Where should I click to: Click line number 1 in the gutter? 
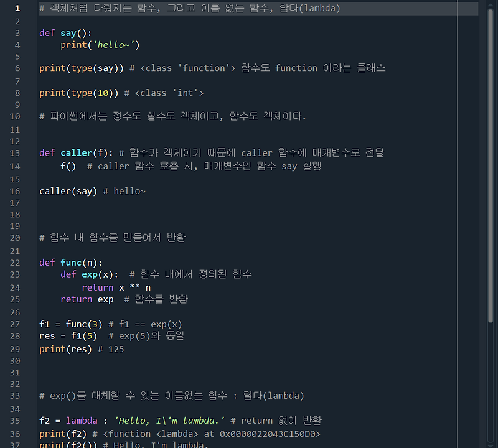17,9
